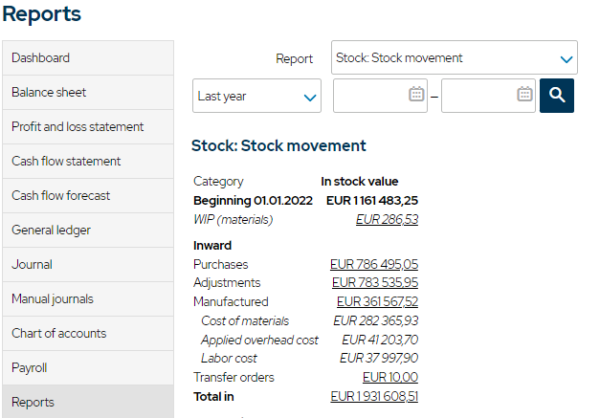
Task: Open the start date calendar picker icon
Action: click(416, 95)
